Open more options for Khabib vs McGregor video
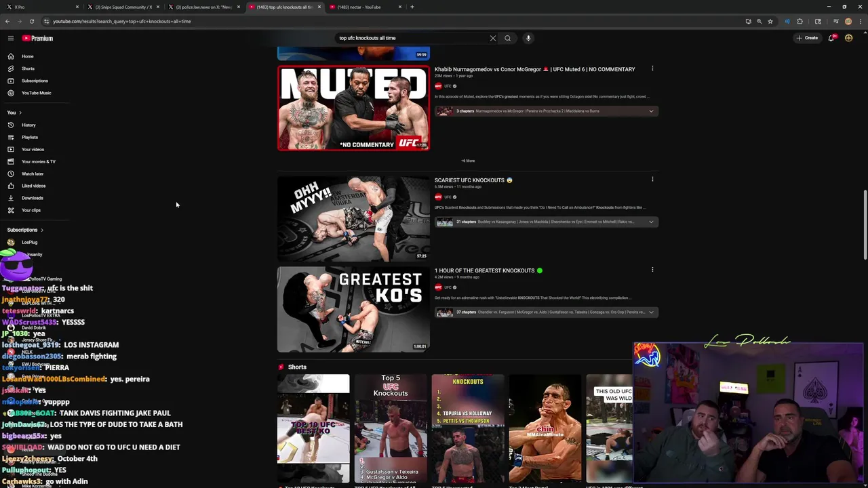Screen dimensions: 868x488 click(652, 68)
